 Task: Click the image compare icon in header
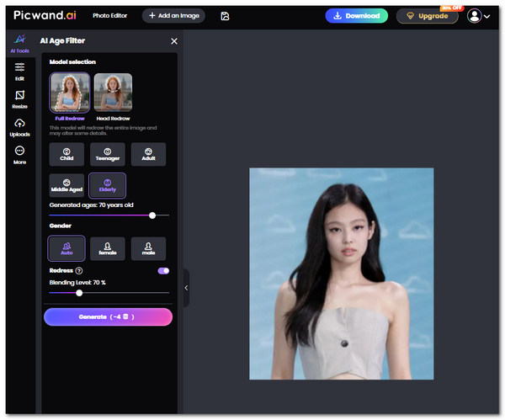[225, 16]
